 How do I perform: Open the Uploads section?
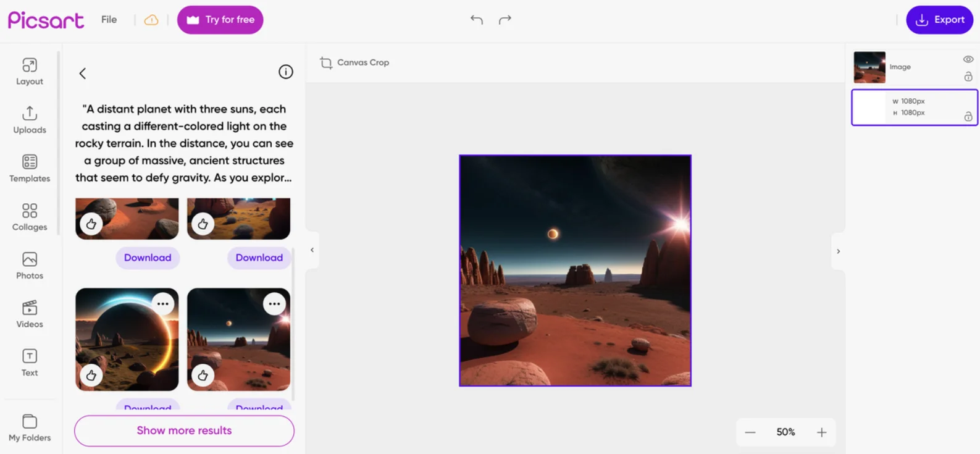(x=30, y=120)
